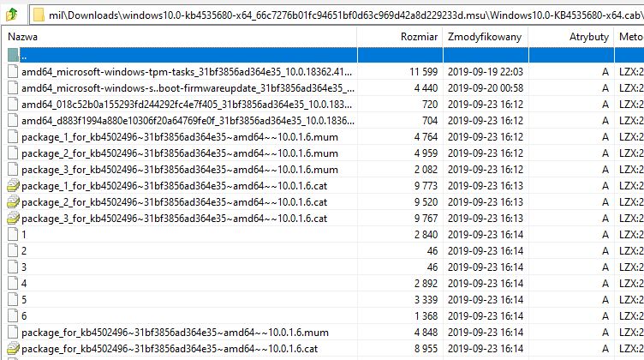Click catalog icon of package_3 .cat file

13,219
